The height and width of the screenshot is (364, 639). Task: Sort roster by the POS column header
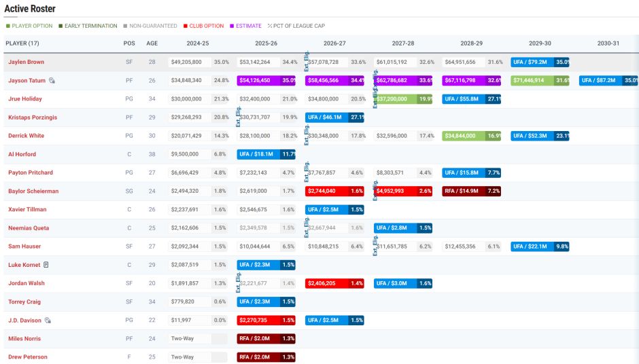point(129,43)
